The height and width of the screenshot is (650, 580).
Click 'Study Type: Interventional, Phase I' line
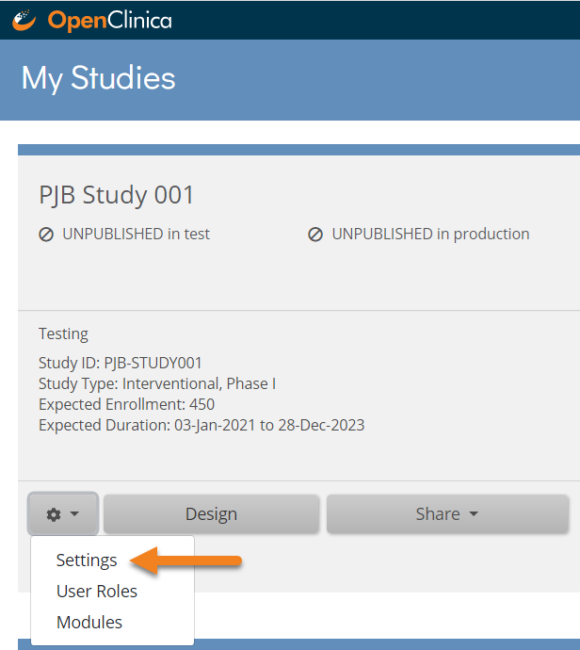coord(157,383)
